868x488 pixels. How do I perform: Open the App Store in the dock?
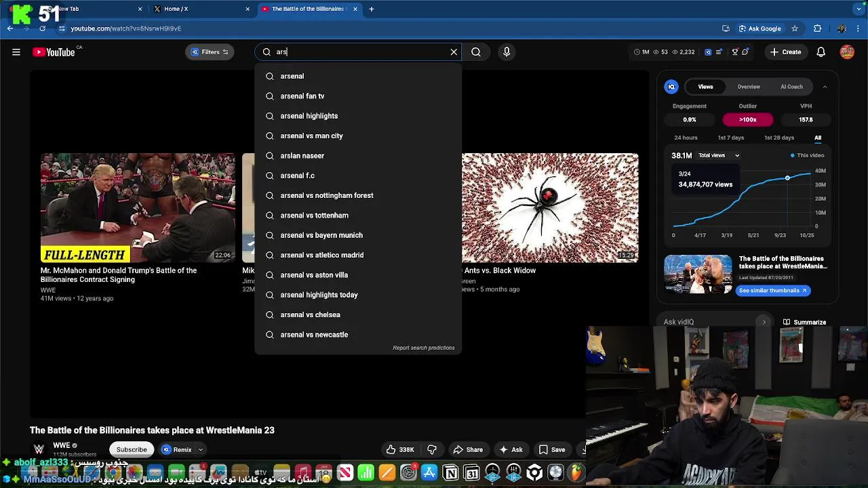click(x=429, y=472)
